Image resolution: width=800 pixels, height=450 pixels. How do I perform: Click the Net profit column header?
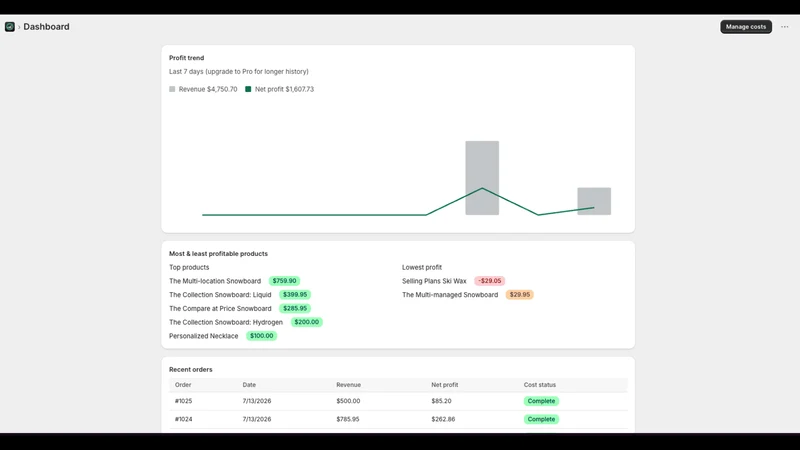click(x=444, y=385)
